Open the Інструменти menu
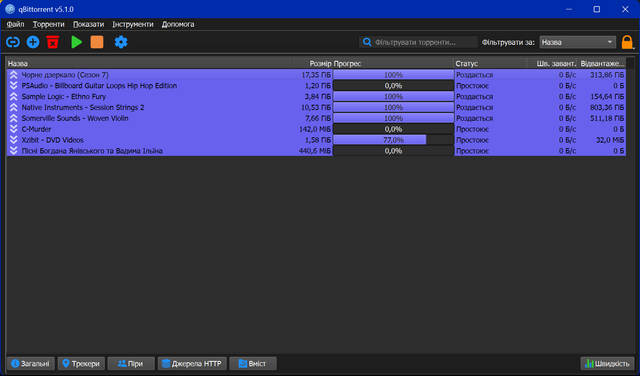Viewport: 640px width, 376px height. coord(133,24)
